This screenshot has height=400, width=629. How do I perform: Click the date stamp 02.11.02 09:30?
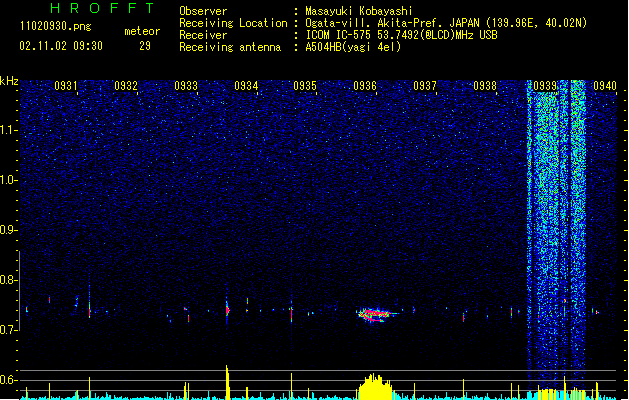[x=61, y=46]
